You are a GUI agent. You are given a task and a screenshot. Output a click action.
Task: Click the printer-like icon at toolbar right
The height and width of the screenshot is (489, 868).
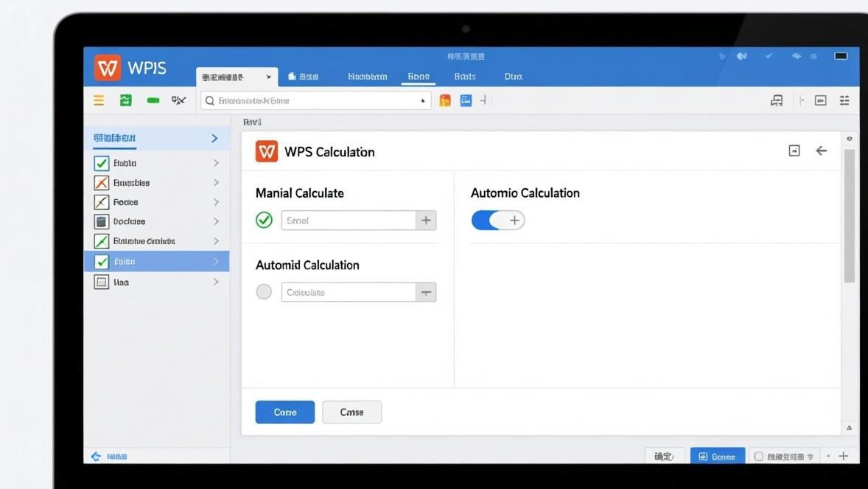point(777,100)
